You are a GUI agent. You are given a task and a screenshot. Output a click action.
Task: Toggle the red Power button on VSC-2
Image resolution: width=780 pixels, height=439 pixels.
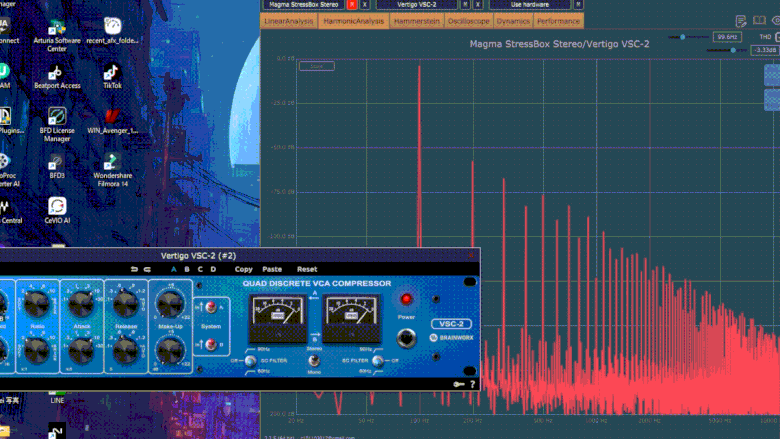click(406, 299)
